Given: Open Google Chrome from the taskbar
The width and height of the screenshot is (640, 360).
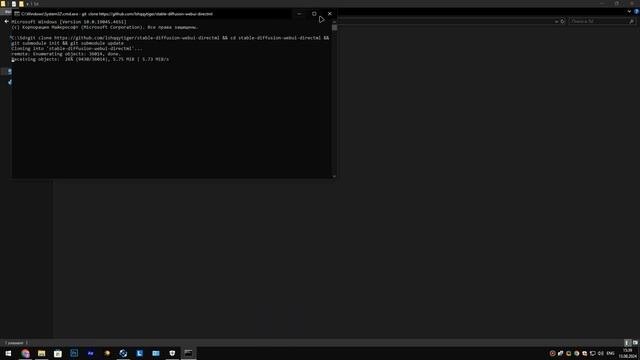Looking at the screenshot, I should point(25,353).
